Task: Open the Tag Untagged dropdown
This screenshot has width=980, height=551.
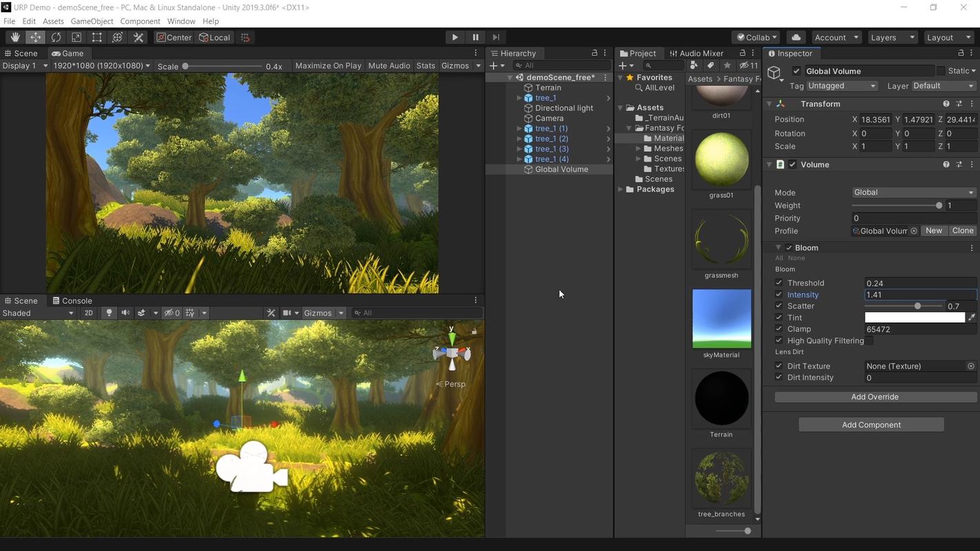Action: coord(842,85)
